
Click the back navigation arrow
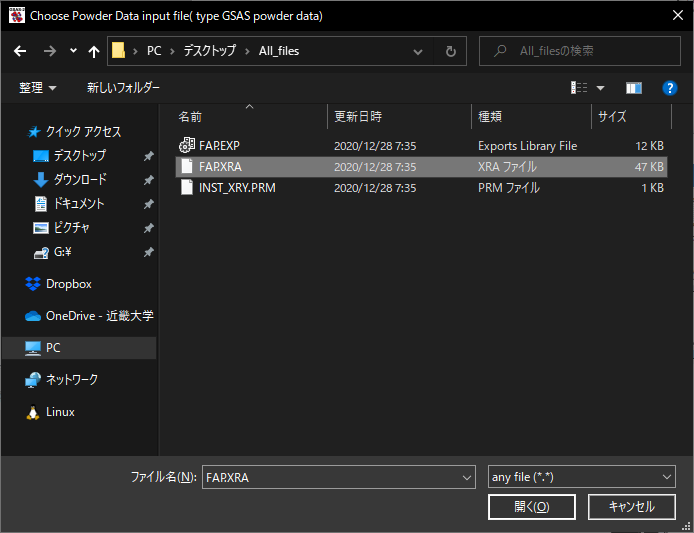pos(21,51)
